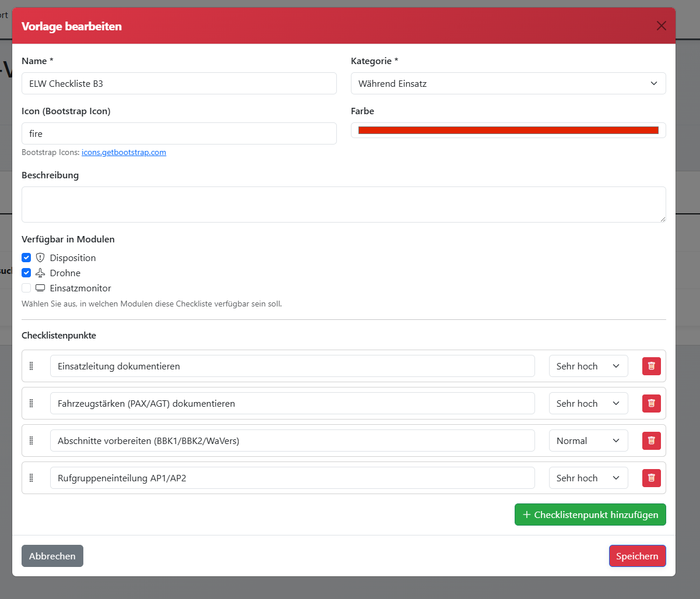Change the "Normal" priority dropdown for Abschnitte vorbereiten
The width and height of the screenshot is (700, 599).
click(x=588, y=441)
